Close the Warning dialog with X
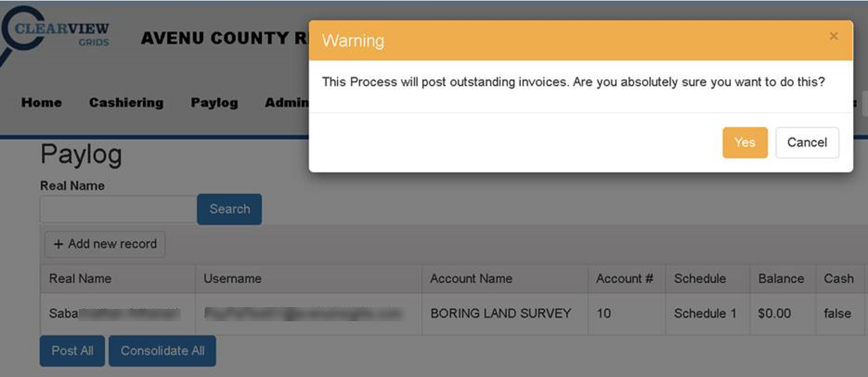868x377 pixels. 833,37
